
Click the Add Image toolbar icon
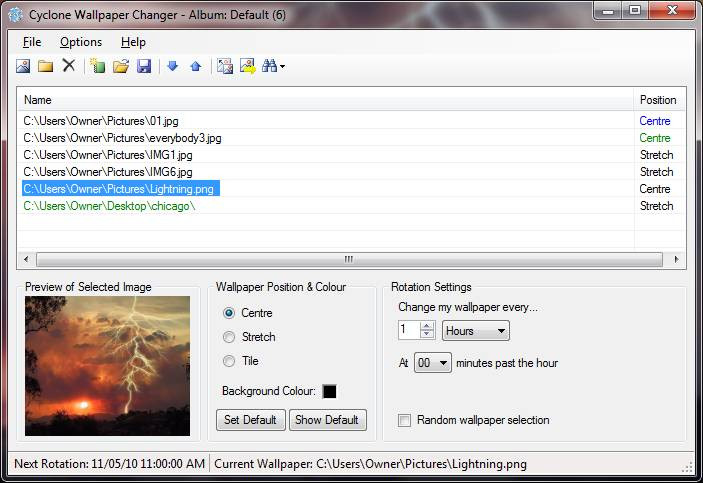[x=23, y=66]
